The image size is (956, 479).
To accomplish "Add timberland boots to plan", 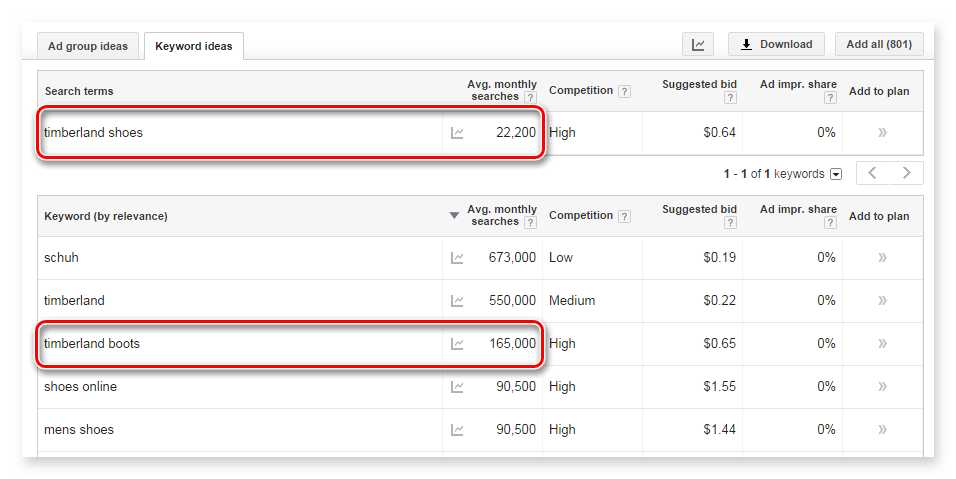I will pyautogui.click(x=882, y=344).
